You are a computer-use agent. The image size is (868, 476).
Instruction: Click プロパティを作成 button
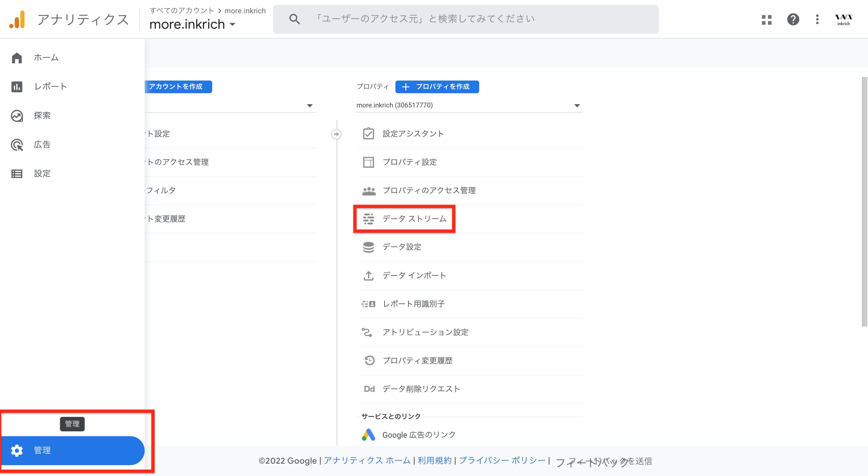(437, 87)
